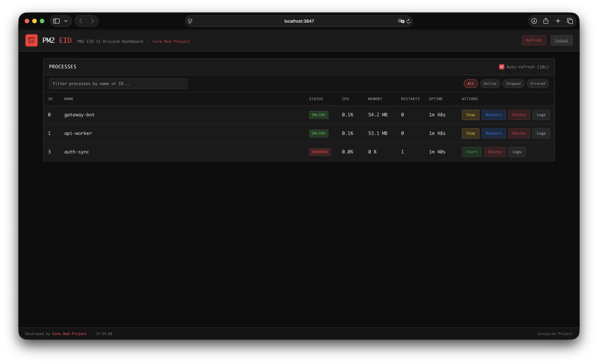Image resolution: width=598 pixels, height=364 pixels.
Task: Go back with the browser back arrow
Action: tap(81, 21)
